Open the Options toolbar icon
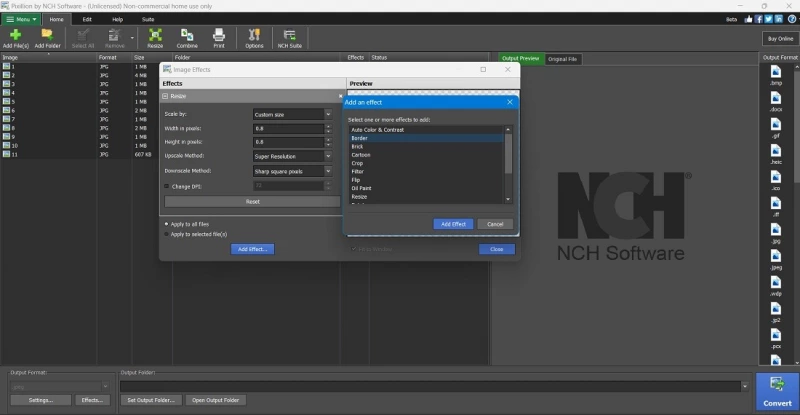Image resolution: width=800 pixels, height=415 pixels. point(254,38)
